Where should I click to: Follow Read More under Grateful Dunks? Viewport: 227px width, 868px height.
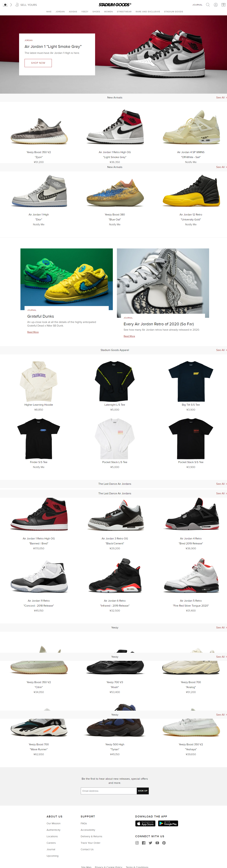[x=33, y=332]
